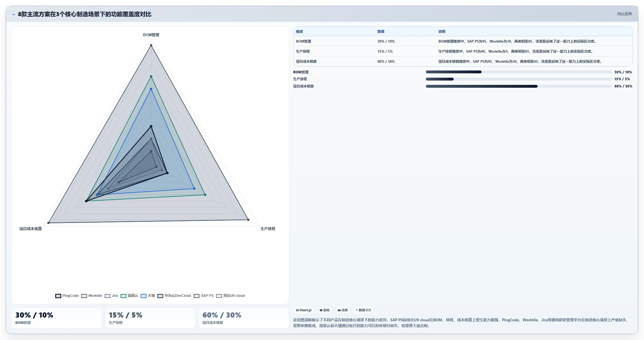The width and height of the screenshot is (644, 340).
Task: Click the Chart.js tag
Action: (x=304, y=310)
